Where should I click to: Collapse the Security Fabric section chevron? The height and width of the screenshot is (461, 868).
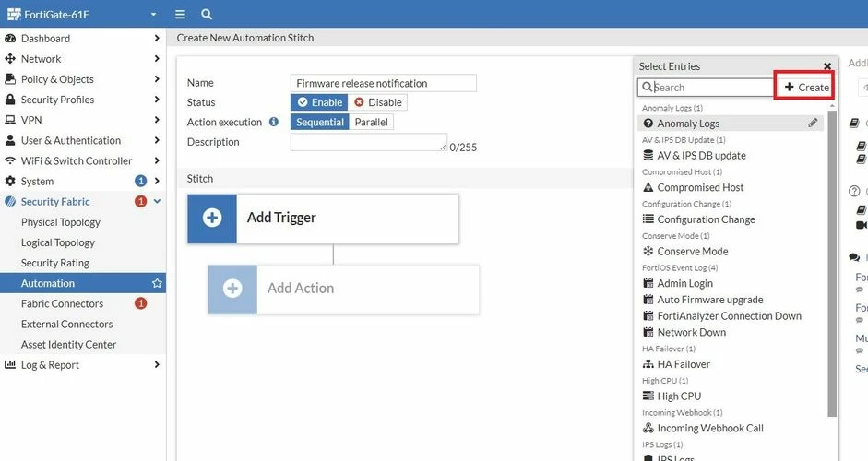pos(157,201)
